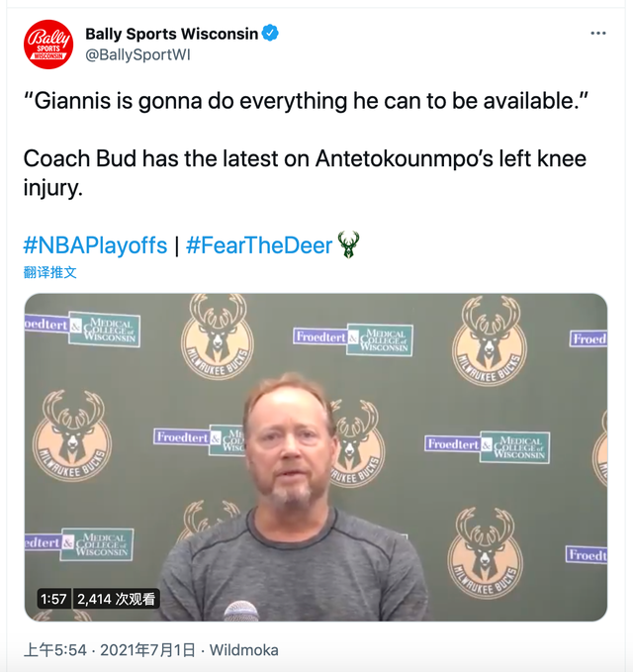Click the 1:57 video duration badge

pyautogui.click(x=53, y=599)
